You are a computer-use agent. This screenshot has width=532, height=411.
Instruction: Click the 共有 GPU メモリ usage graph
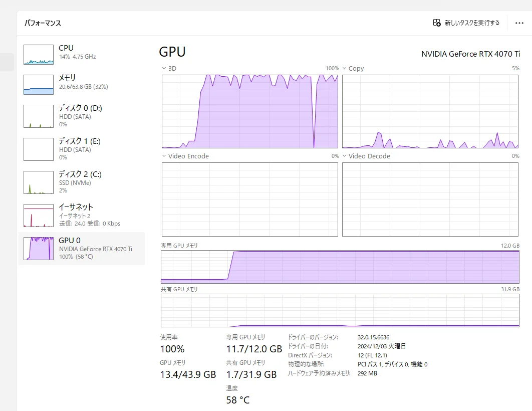pyautogui.click(x=340, y=311)
